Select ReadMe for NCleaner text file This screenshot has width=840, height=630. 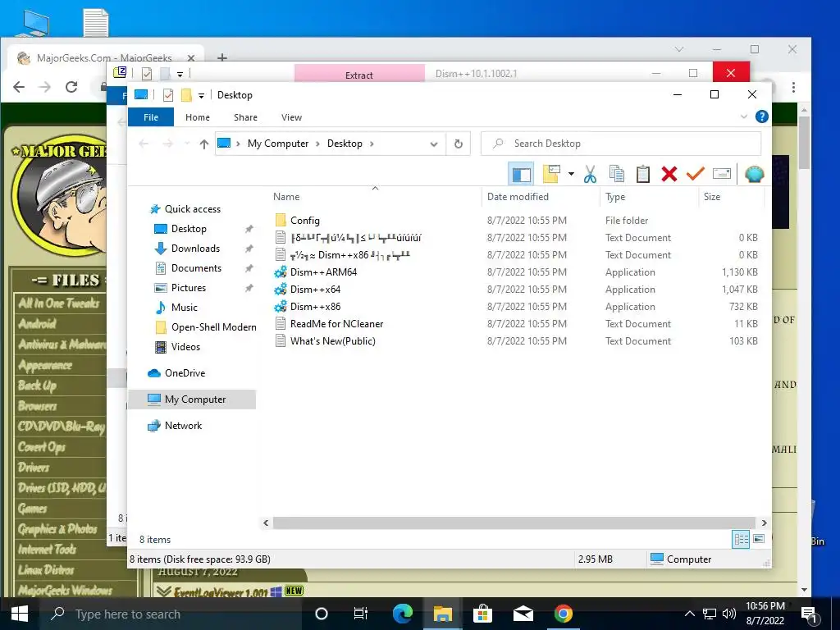click(336, 323)
